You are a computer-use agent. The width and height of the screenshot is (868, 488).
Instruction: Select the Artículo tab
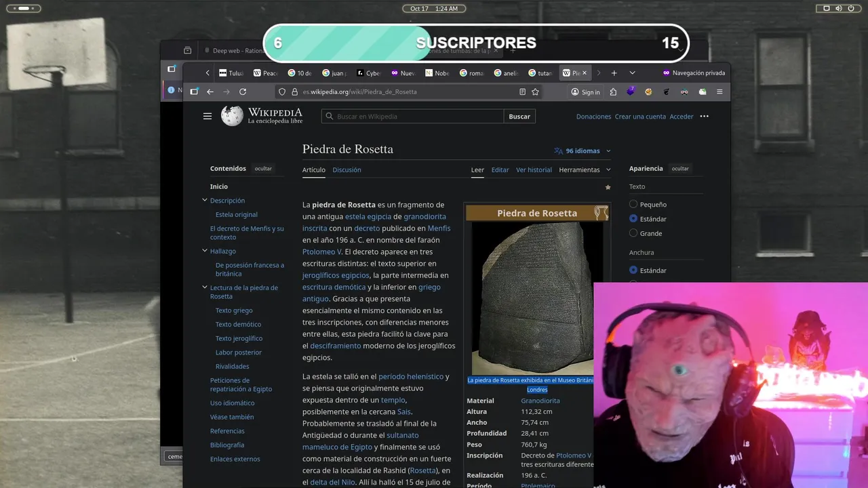pyautogui.click(x=314, y=169)
